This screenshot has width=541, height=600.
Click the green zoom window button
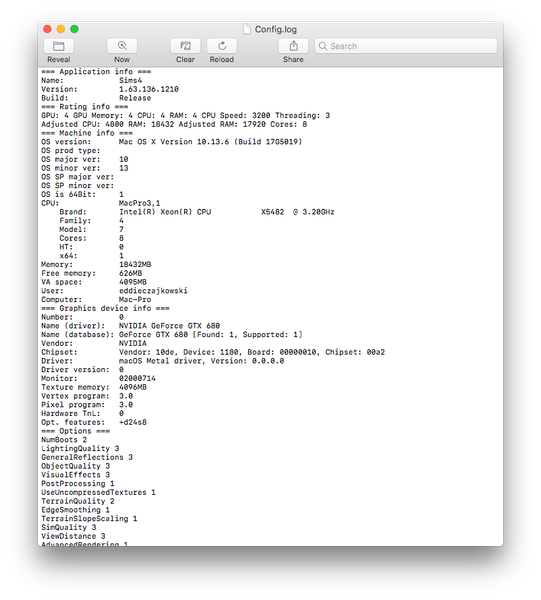74,29
